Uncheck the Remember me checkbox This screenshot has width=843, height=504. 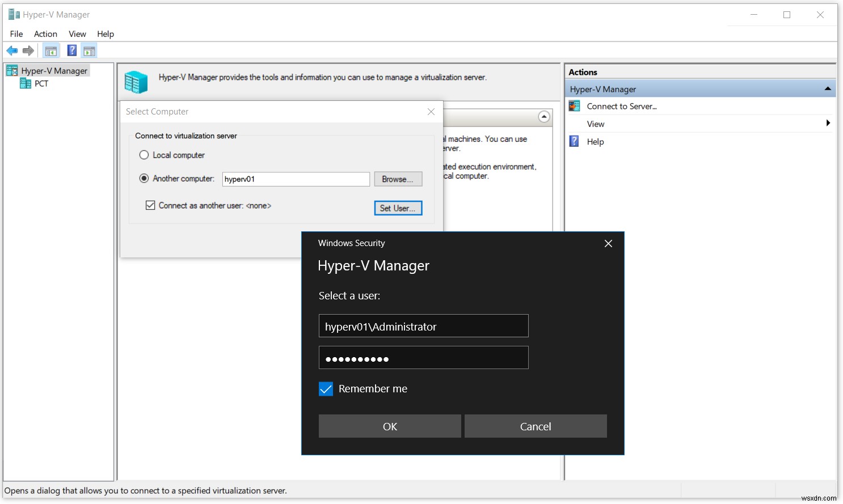[326, 389]
